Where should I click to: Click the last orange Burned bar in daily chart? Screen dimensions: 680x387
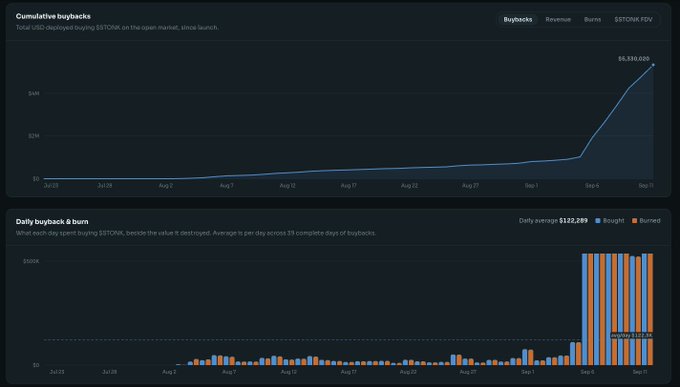click(650, 309)
